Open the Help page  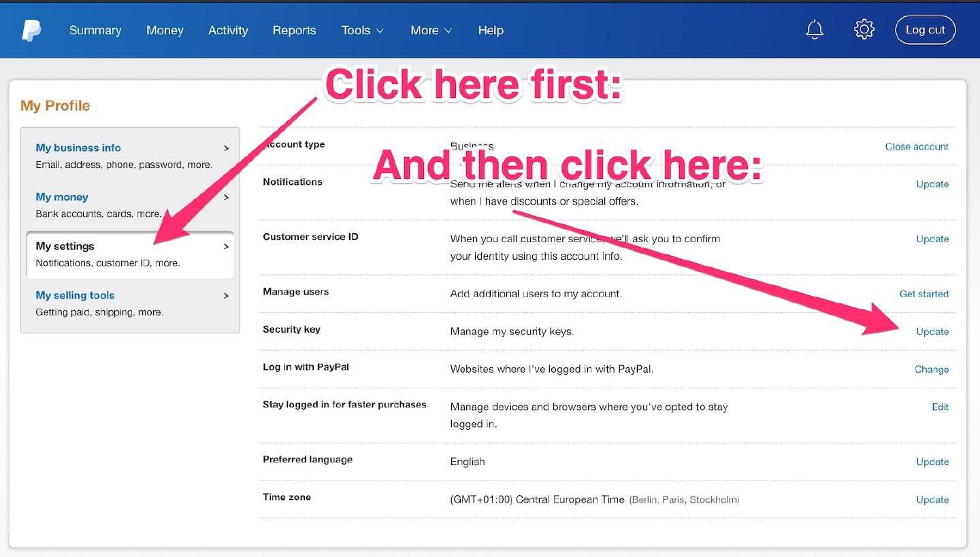click(x=491, y=30)
